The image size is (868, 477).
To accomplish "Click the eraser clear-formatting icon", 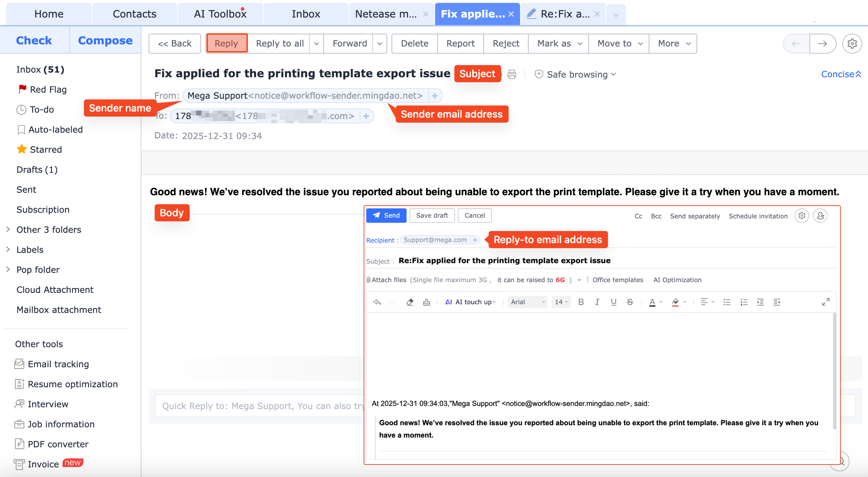I will click(410, 302).
